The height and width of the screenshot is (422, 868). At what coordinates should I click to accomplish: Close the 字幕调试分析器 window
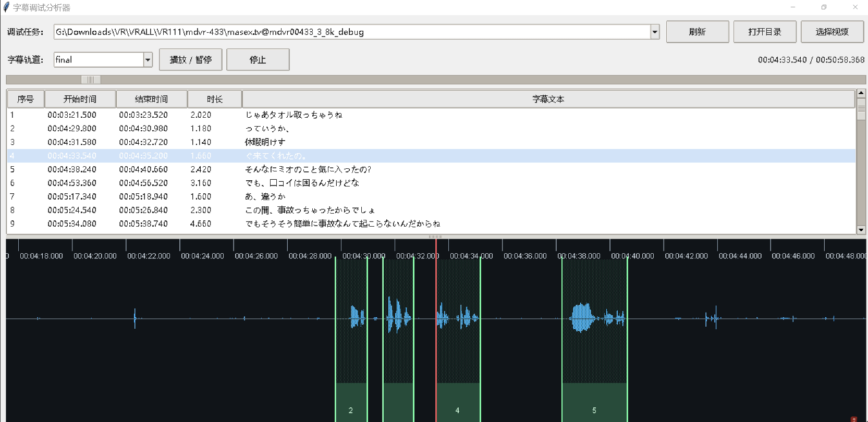855,7
